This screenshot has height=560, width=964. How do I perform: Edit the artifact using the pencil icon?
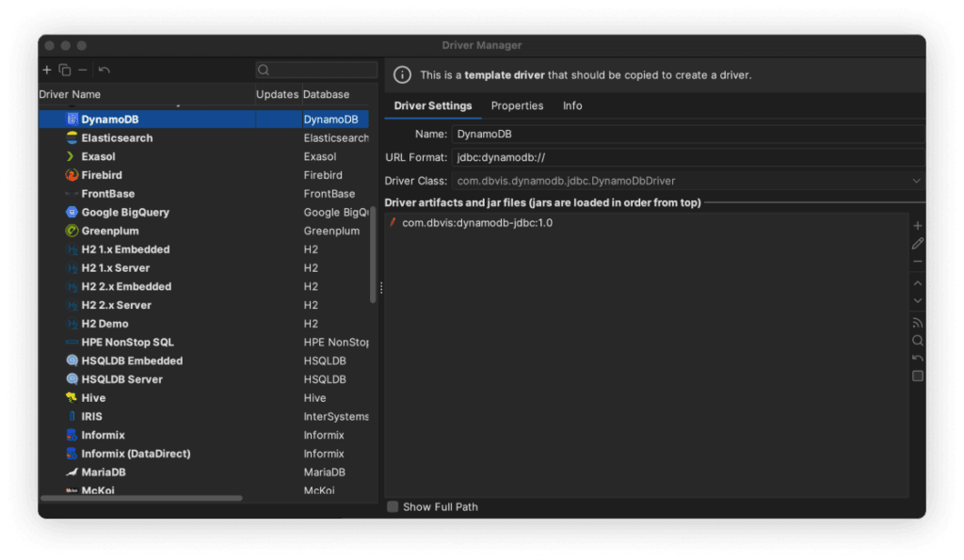coord(918,244)
